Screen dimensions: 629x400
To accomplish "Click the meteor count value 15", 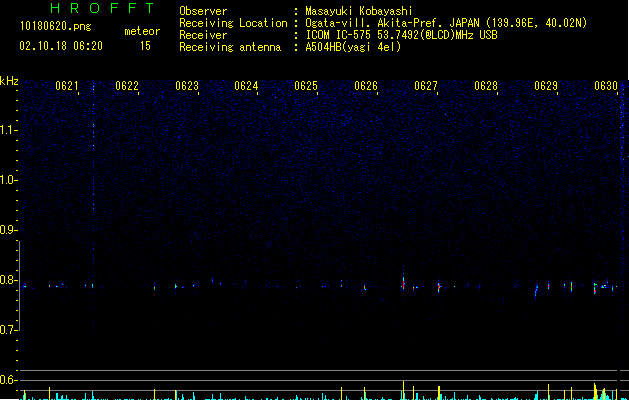I will 145,46.
